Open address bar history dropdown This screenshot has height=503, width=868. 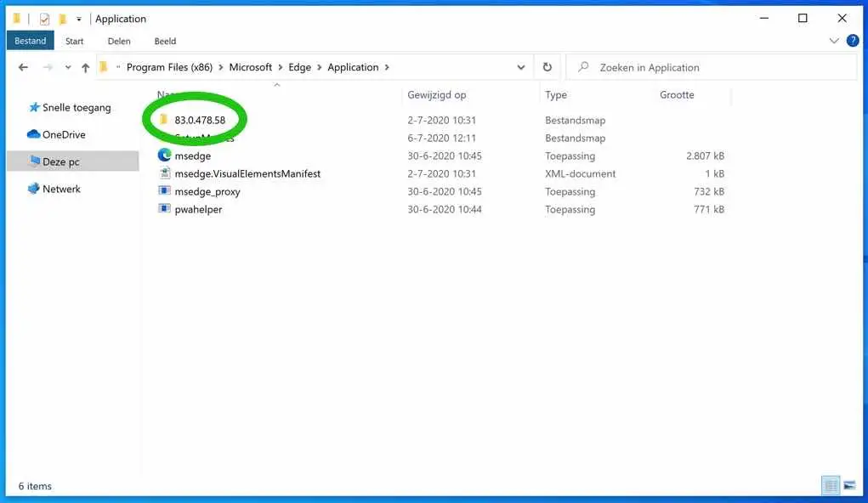coord(521,67)
